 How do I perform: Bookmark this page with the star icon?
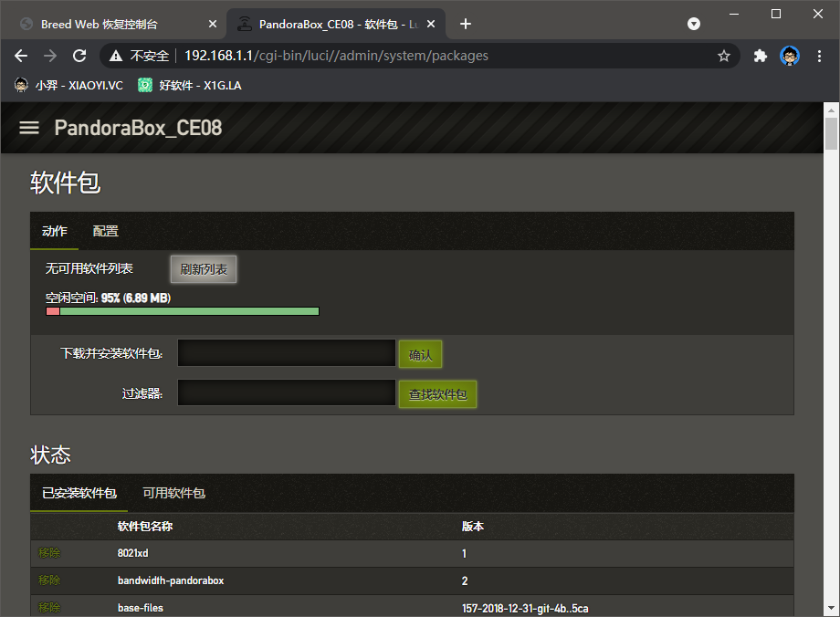724,56
